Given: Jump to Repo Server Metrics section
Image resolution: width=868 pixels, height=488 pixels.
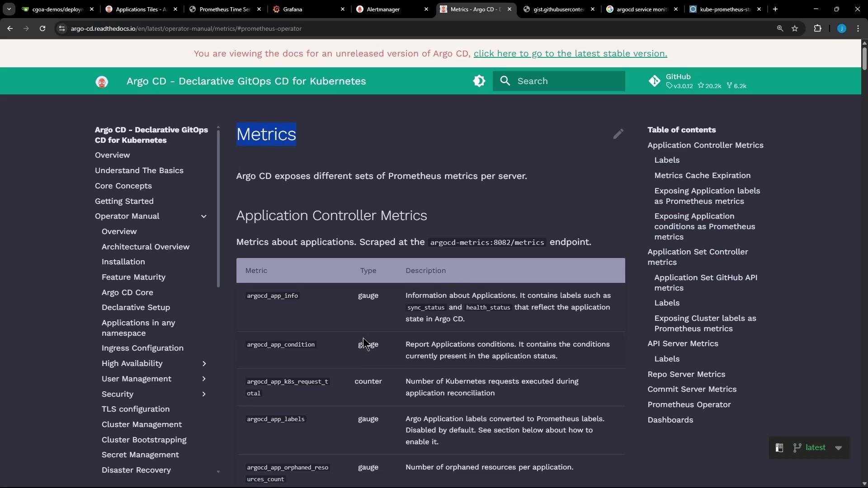Looking at the screenshot, I should [686, 374].
